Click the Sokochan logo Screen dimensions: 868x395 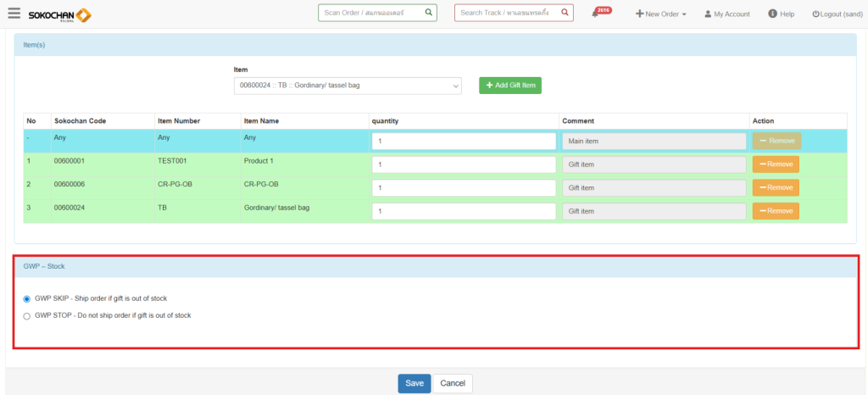tap(59, 14)
